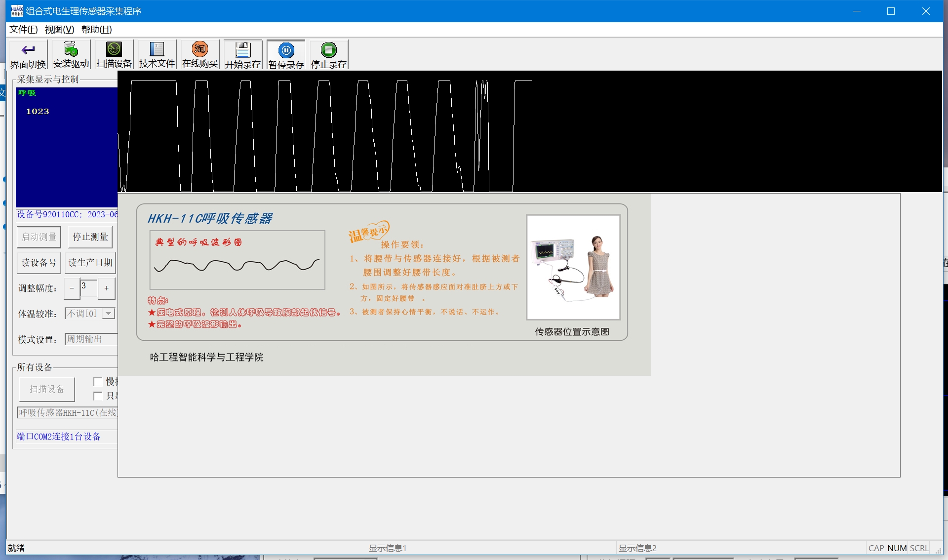The width and height of the screenshot is (948, 560).
Task: Start recording with 开始录存 icon
Action: pyautogui.click(x=243, y=50)
